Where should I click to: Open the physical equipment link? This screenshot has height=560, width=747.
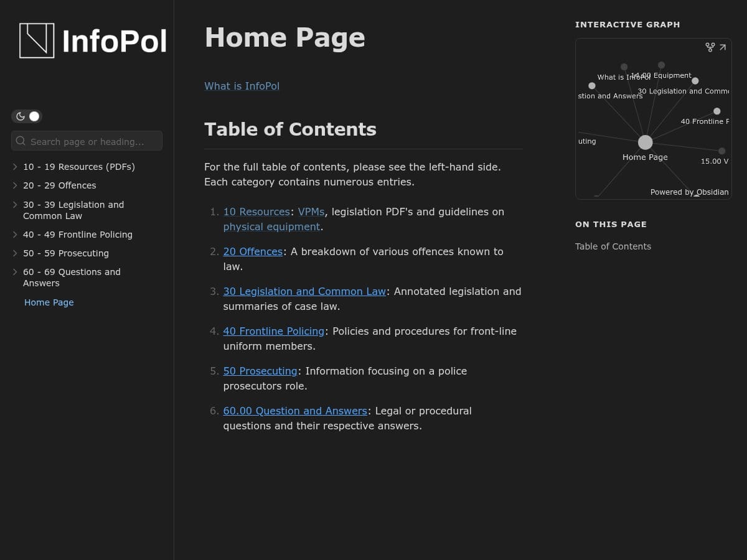271,226
